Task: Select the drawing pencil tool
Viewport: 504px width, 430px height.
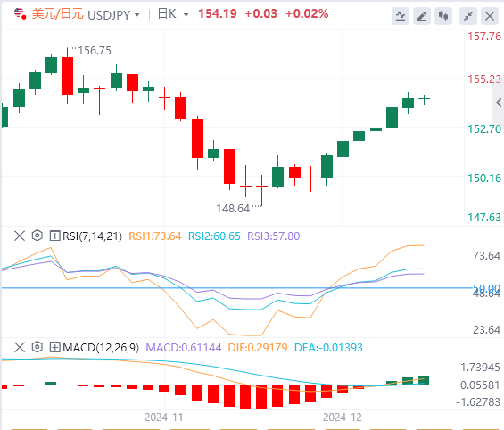Action: coord(422,16)
